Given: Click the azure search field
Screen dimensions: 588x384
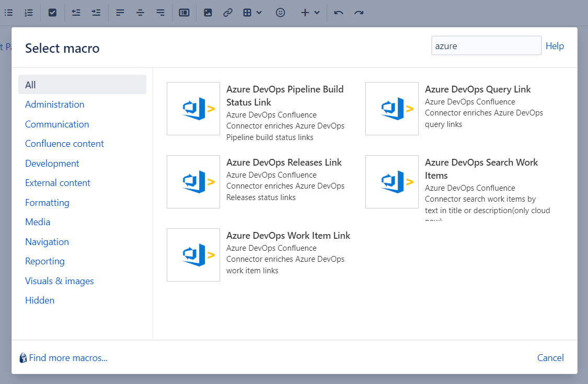Looking at the screenshot, I should point(486,45).
